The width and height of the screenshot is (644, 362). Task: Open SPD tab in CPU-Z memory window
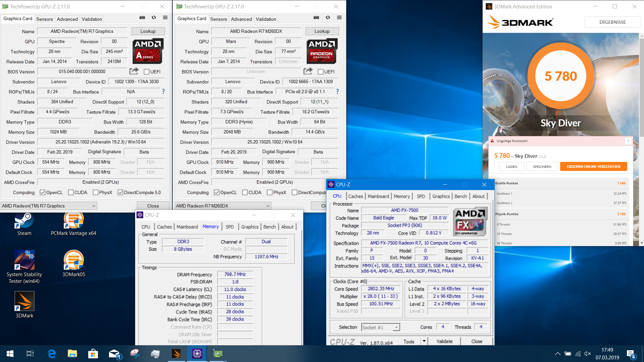click(x=230, y=227)
